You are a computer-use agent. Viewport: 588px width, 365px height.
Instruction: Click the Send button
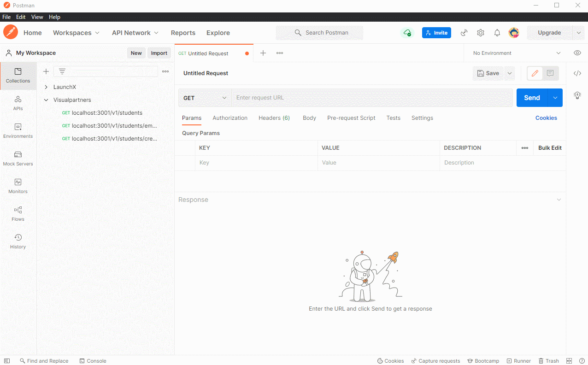click(532, 98)
